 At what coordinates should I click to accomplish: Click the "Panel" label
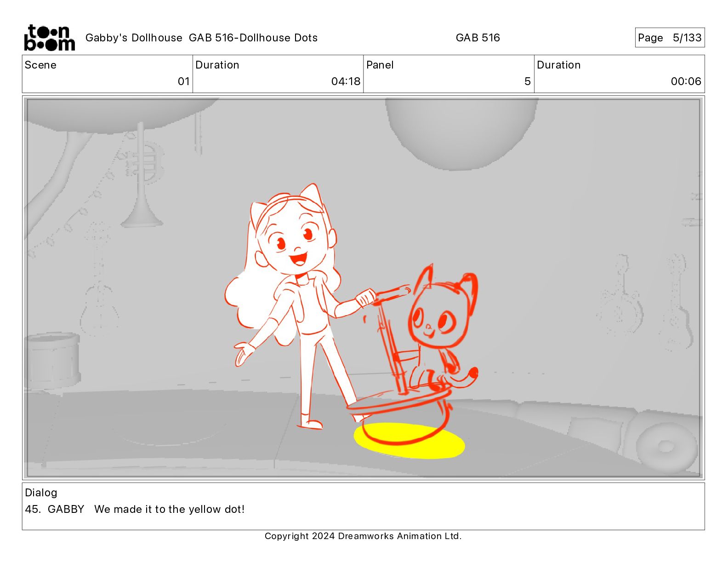pyautogui.click(x=380, y=65)
